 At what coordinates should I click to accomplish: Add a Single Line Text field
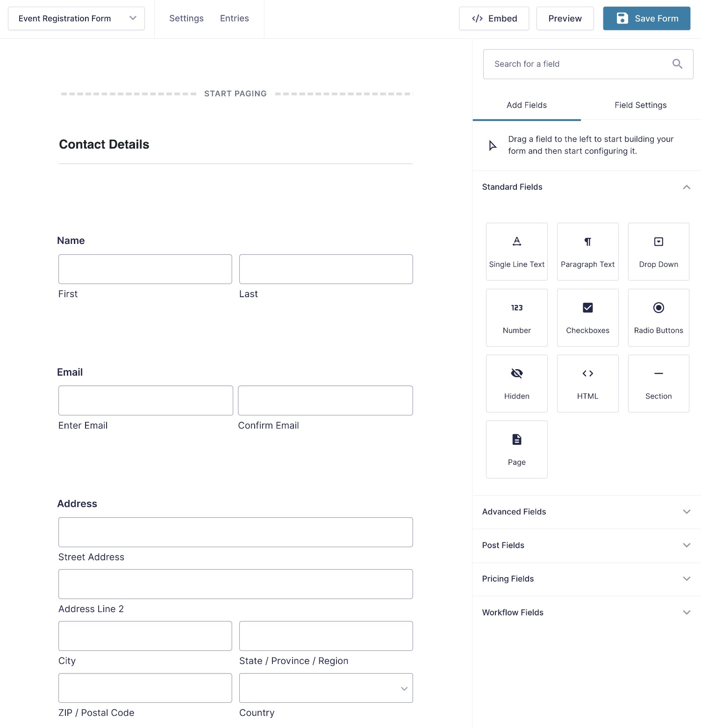pos(516,251)
